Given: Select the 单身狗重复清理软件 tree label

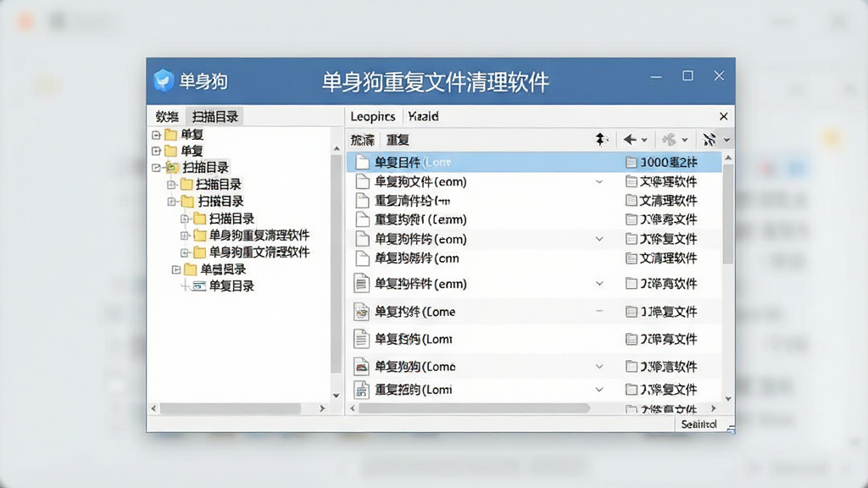Looking at the screenshot, I should point(259,236).
